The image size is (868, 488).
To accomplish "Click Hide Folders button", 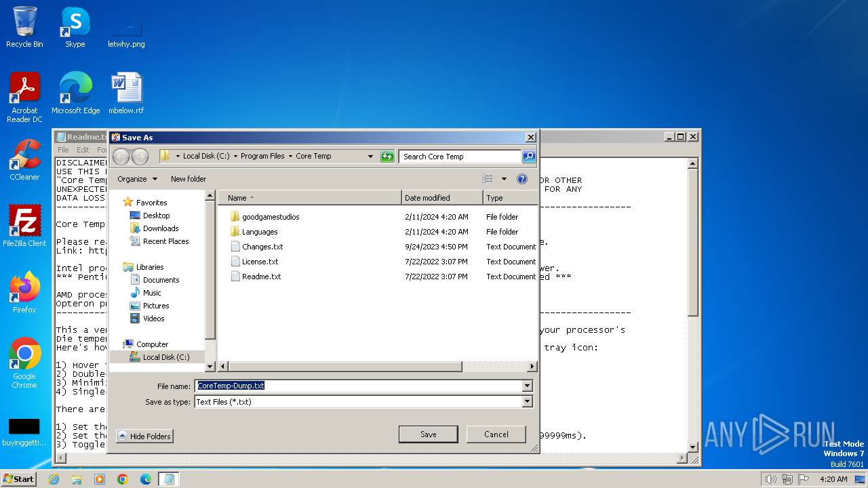I will pos(144,436).
